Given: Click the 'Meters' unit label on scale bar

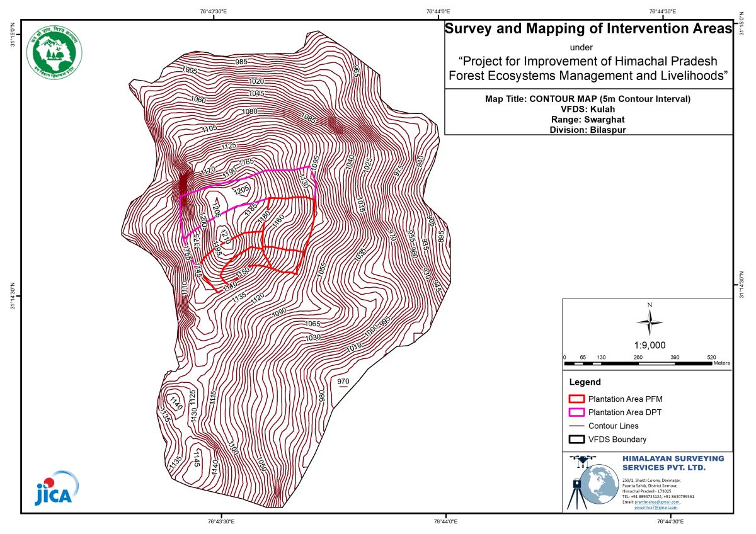Looking at the screenshot, I should [721, 363].
